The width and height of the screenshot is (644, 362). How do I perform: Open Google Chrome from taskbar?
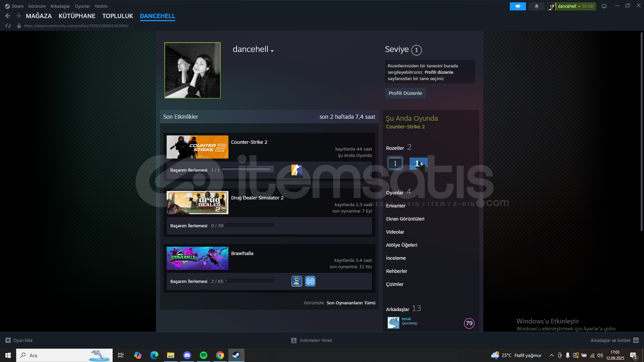click(x=220, y=355)
